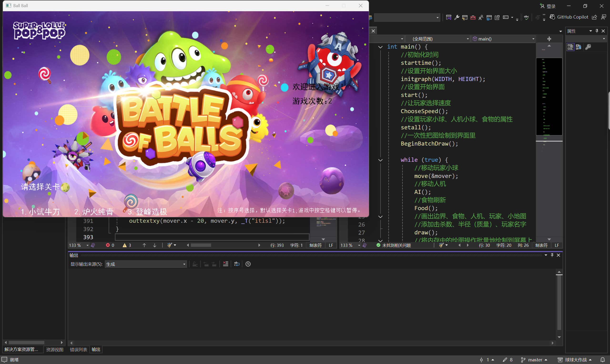
Task: Click the master branch indicator
Action: [535, 359]
